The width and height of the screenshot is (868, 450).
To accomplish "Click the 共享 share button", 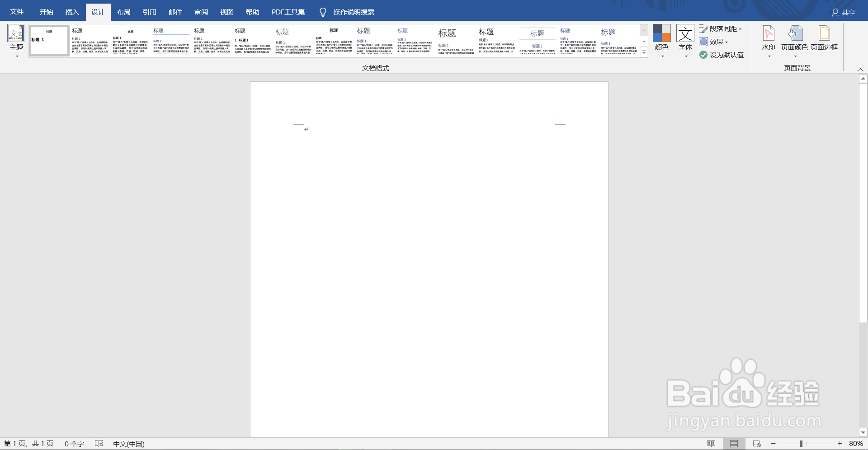I will 844,13.
